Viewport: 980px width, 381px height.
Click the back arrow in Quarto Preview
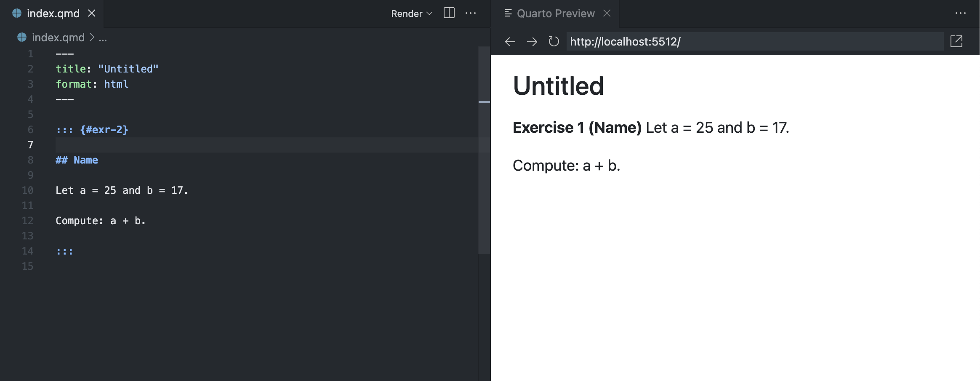[510, 41]
